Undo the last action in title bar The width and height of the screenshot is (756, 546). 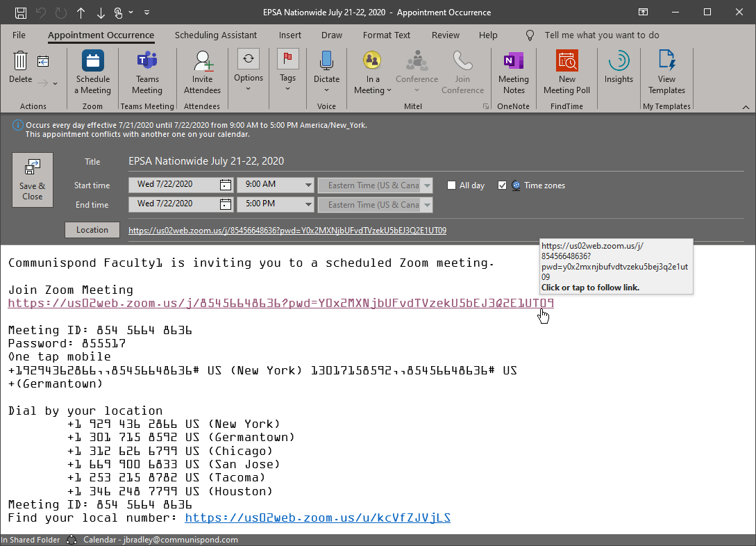[x=41, y=13]
